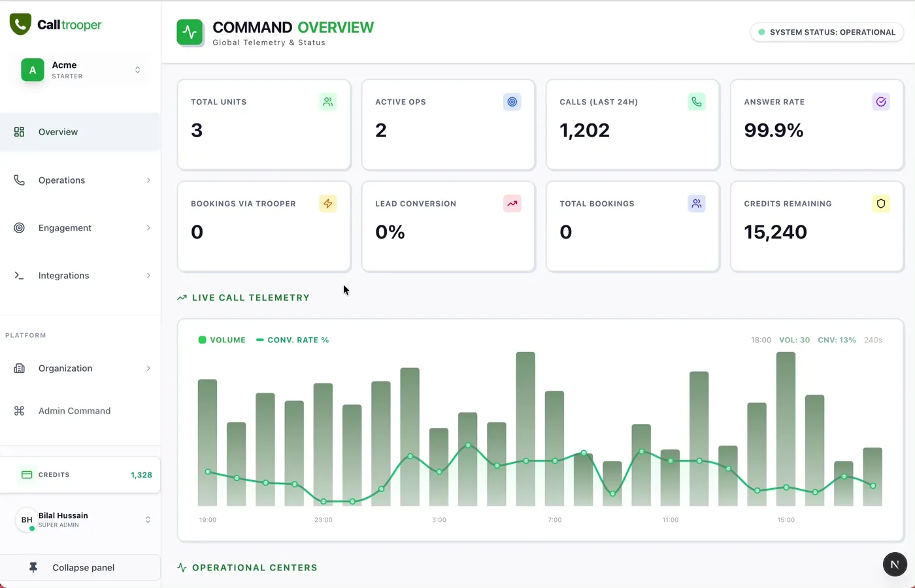
Task: Open the Bilal Hussain account menu
Action: [x=80, y=519]
